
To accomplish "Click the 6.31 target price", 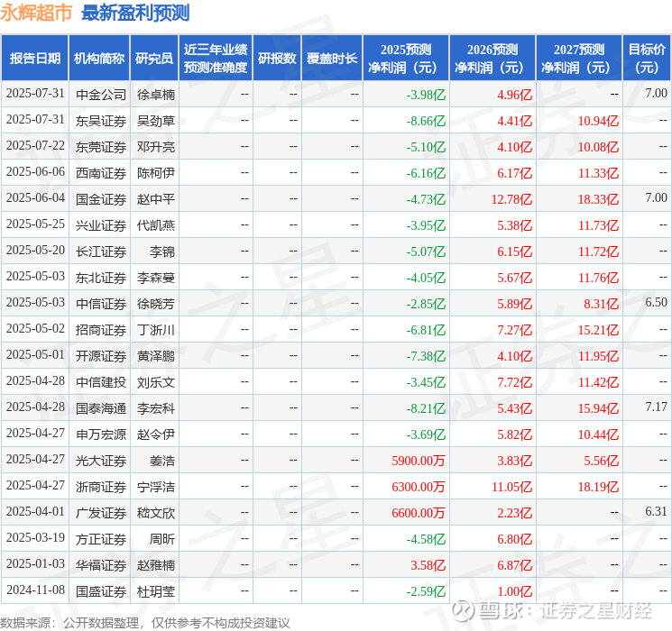I will click(x=656, y=511).
